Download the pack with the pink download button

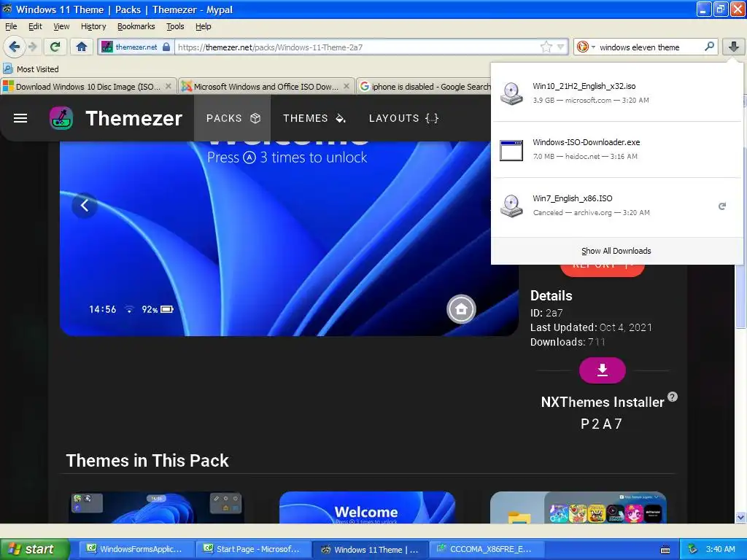(602, 370)
